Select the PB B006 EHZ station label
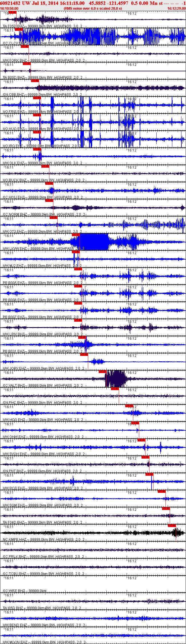Screen dimensions: 186x644 [14, 300]
